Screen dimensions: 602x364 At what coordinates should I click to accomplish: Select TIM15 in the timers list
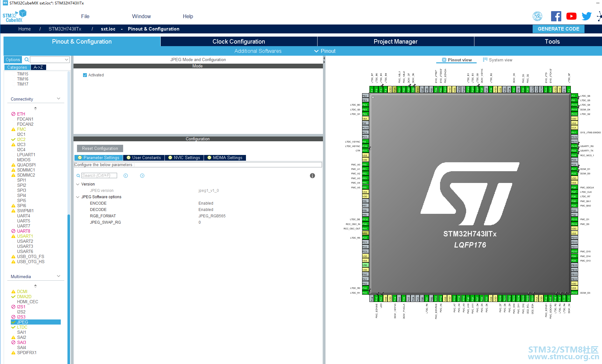23,74
